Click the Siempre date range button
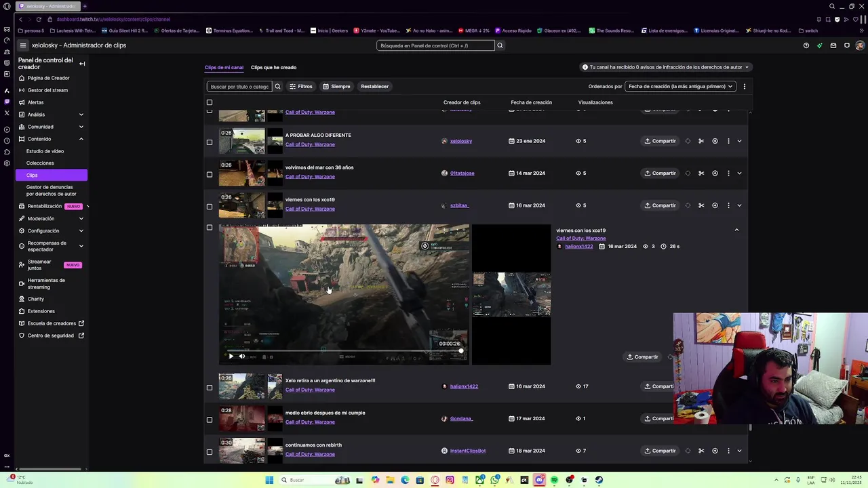 (x=336, y=86)
